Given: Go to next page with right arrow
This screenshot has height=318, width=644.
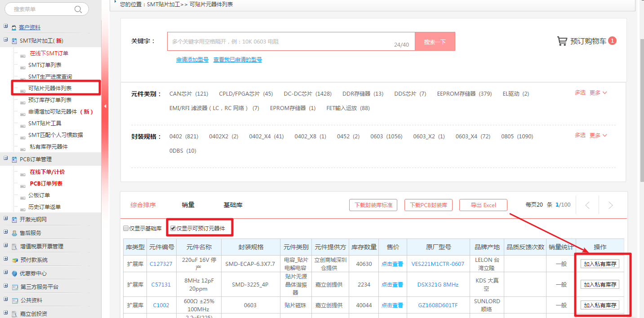Looking at the screenshot, I should tap(610, 205).
